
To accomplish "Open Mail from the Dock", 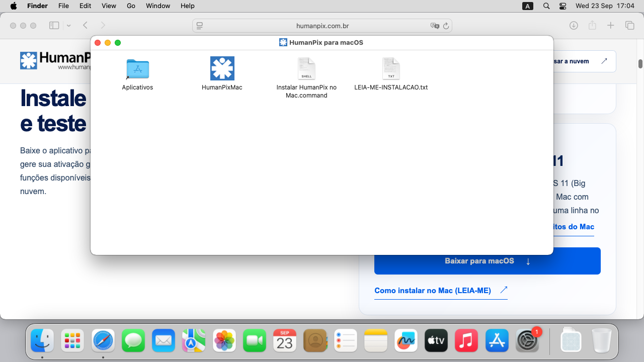I will click(164, 341).
